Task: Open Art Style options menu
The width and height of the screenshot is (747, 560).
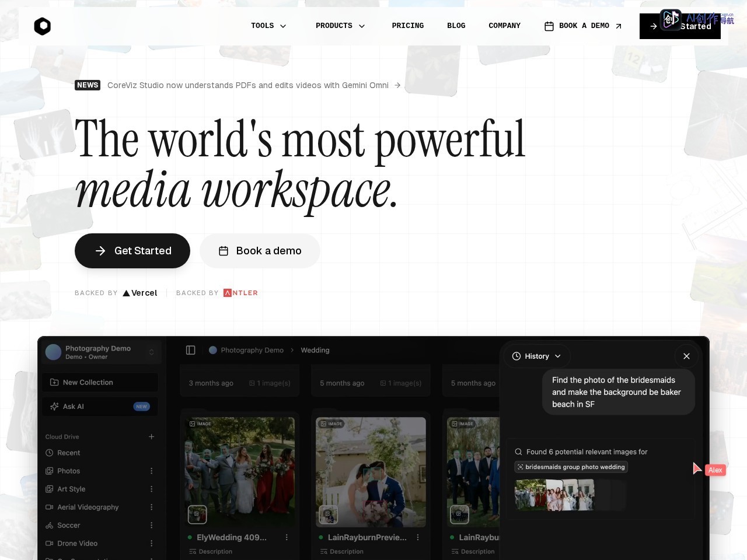Action: point(151,489)
